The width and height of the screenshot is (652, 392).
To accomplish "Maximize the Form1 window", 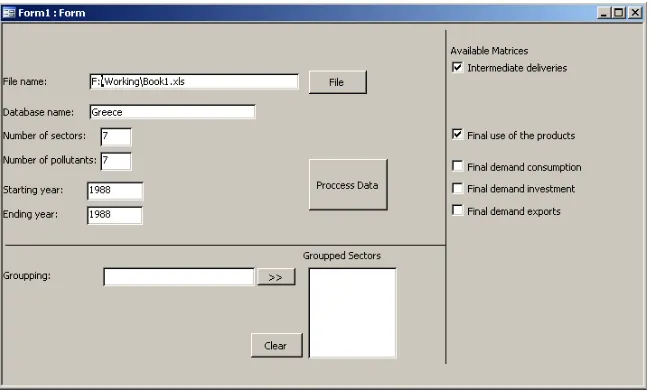I will coord(619,13).
